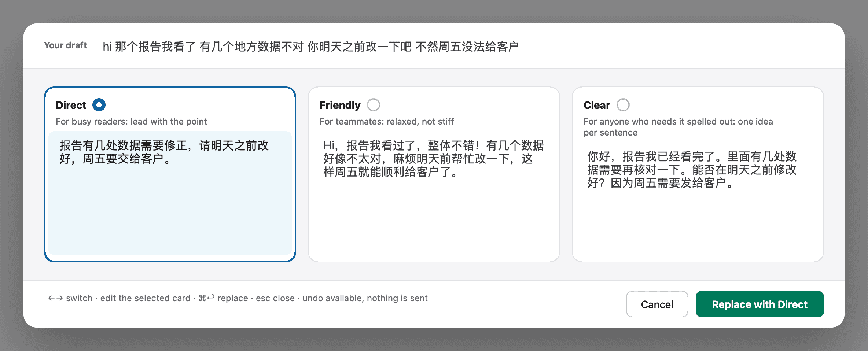Select the Direct radio button
Screen dimensions: 868x351
[x=99, y=105]
